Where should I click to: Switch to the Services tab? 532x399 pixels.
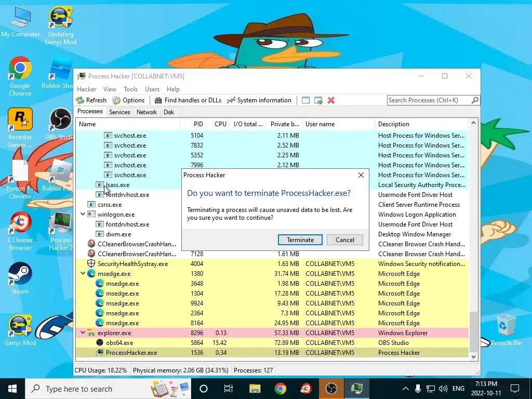(119, 112)
